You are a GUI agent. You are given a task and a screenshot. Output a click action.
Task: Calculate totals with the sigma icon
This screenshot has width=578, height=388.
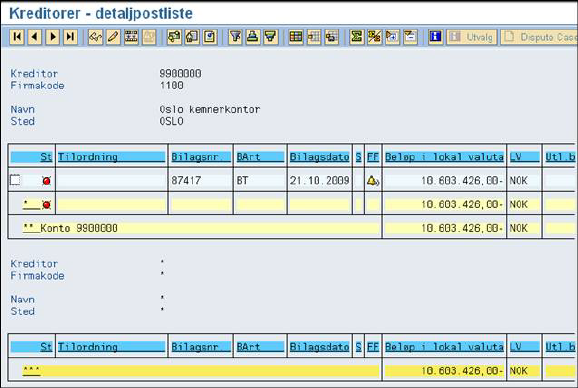(x=356, y=36)
